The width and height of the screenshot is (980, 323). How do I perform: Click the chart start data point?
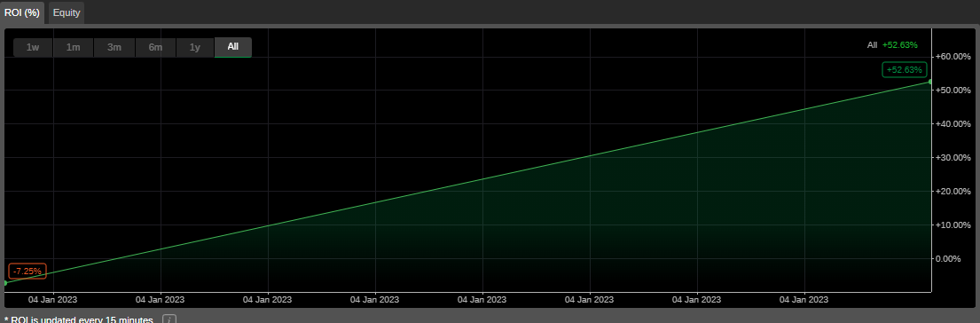(x=5, y=283)
